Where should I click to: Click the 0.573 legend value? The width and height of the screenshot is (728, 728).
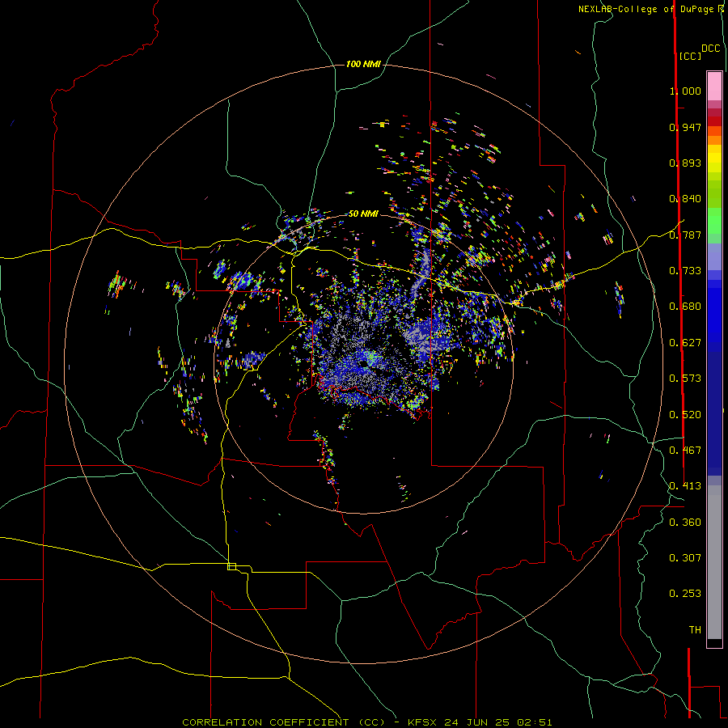pyautogui.click(x=685, y=379)
